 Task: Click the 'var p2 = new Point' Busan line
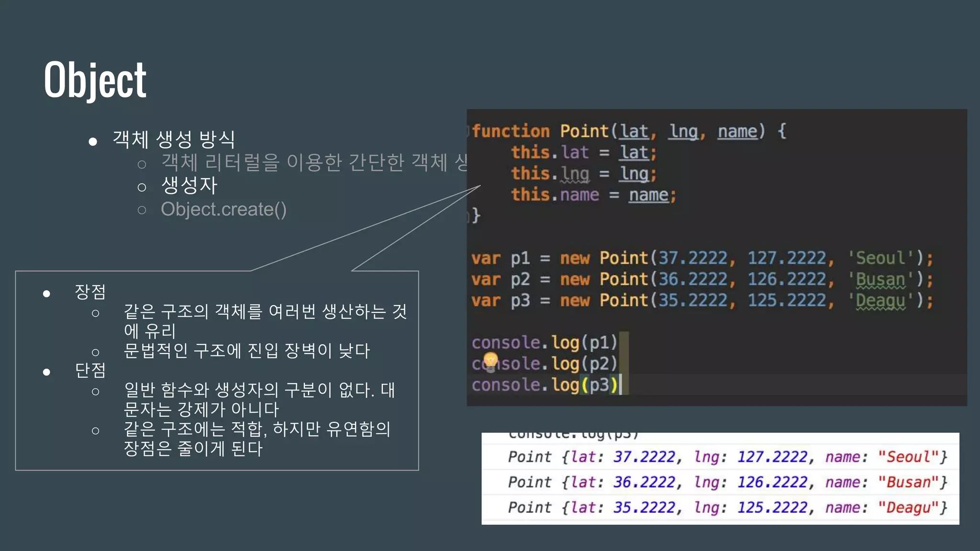click(x=702, y=279)
